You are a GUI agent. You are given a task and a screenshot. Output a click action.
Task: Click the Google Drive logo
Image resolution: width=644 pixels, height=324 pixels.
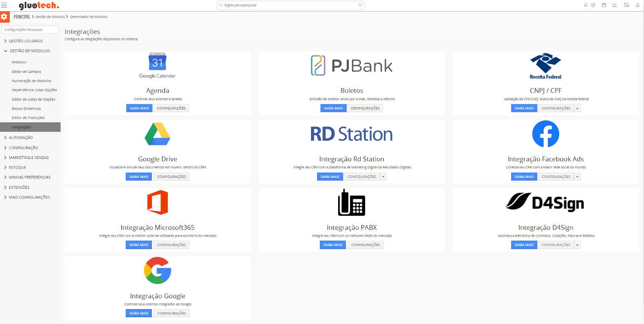[x=157, y=134]
